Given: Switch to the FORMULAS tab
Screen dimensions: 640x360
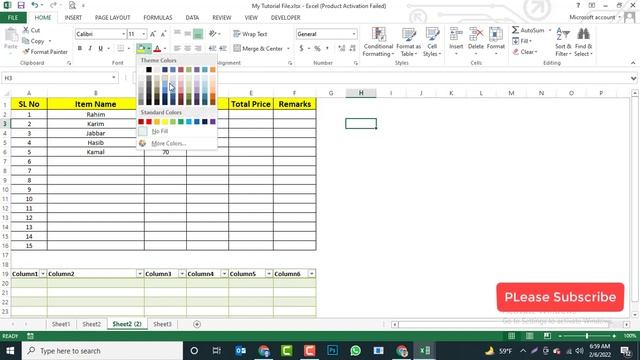Looking at the screenshot, I should tap(158, 18).
